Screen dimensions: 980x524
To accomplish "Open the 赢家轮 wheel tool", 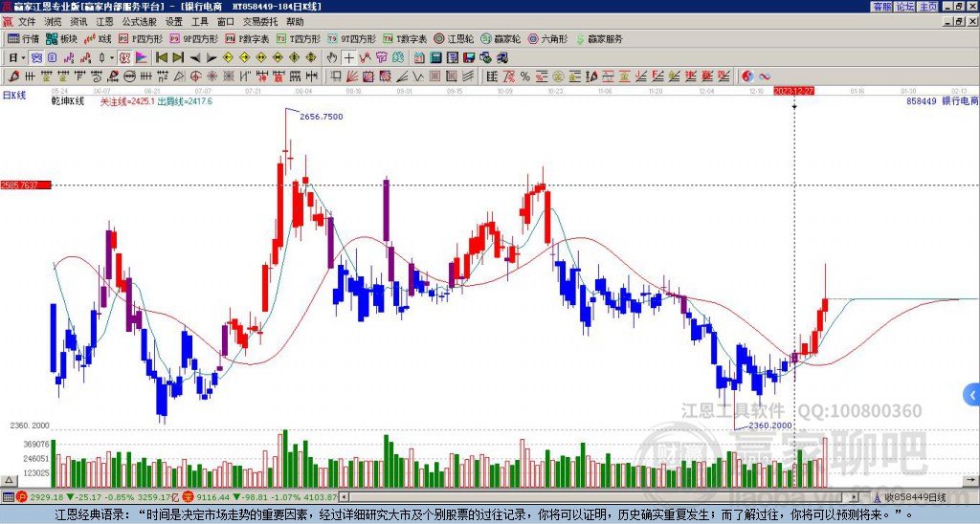I will (x=501, y=38).
